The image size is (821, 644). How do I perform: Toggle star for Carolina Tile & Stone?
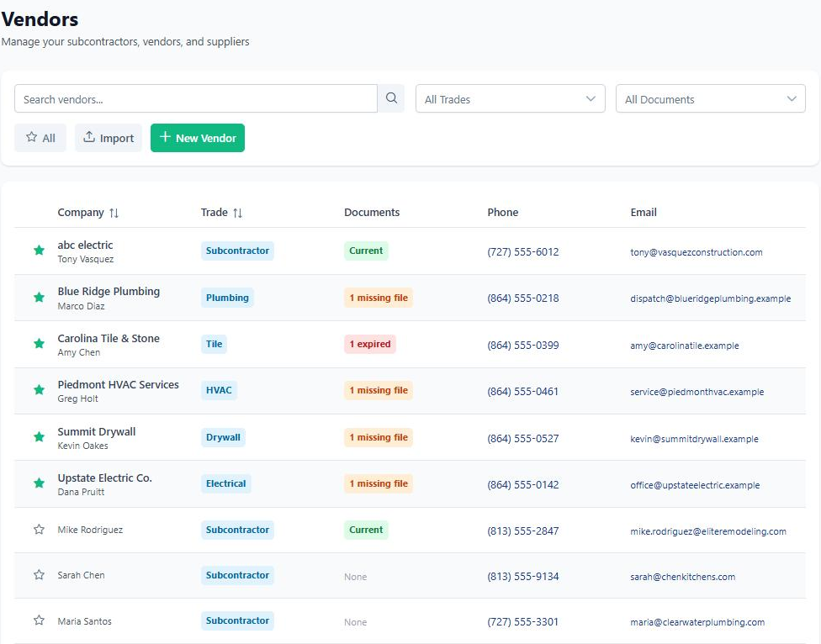point(39,344)
